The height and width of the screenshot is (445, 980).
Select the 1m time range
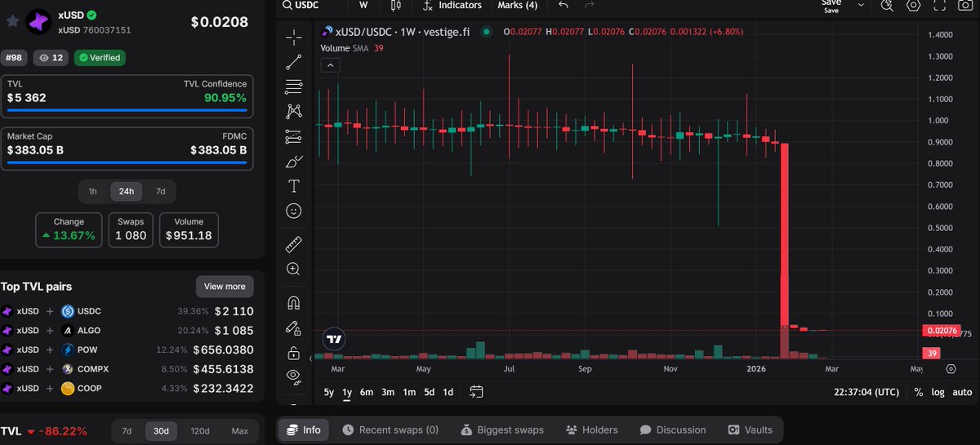click(x=409, y=392)
